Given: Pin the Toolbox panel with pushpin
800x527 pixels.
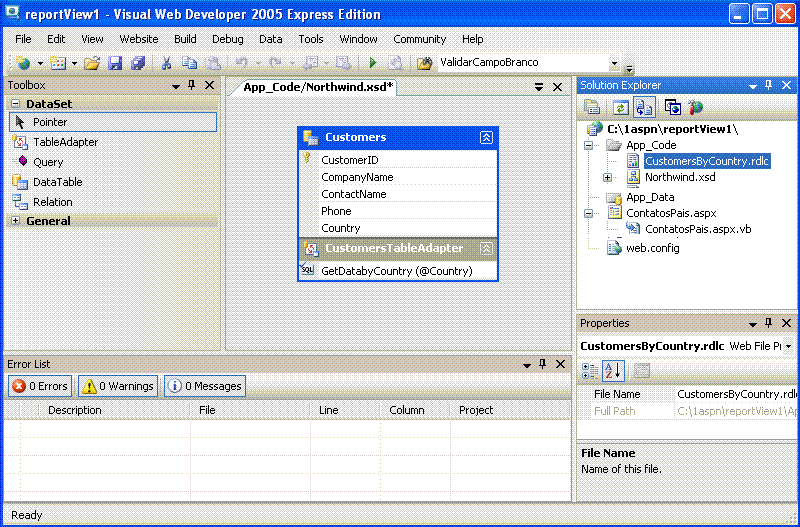Looking at the screenshot, I should click(192, 85).
